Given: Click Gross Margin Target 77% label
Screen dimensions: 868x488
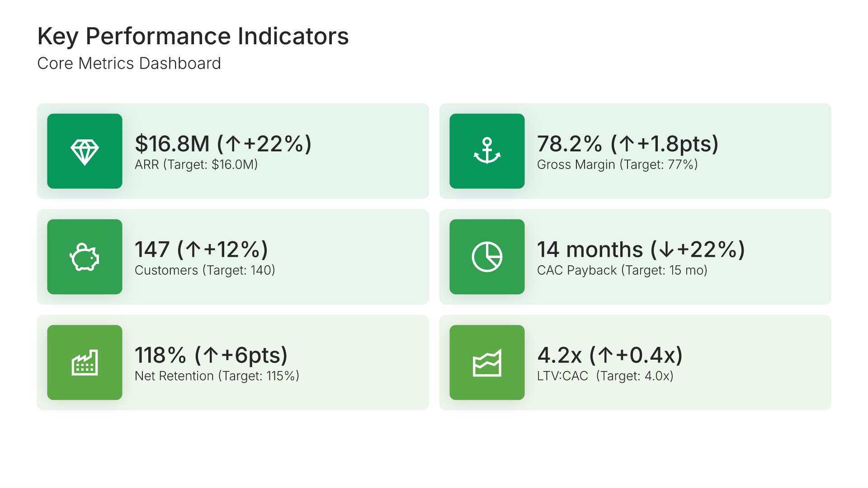Looking at the screenshot, I should pos(617,164).
